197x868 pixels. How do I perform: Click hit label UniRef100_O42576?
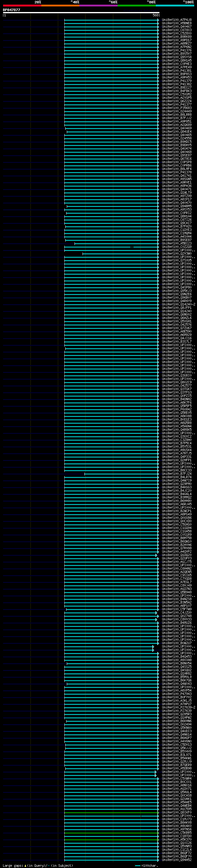point(176,325)
